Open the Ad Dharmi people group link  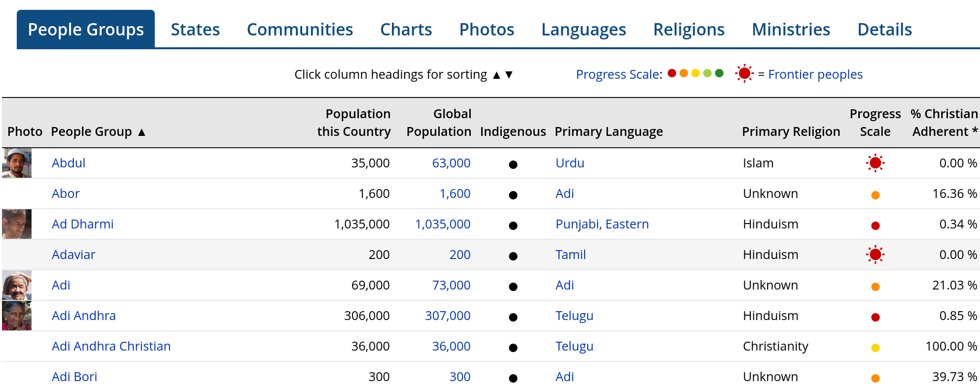point(82,224)
